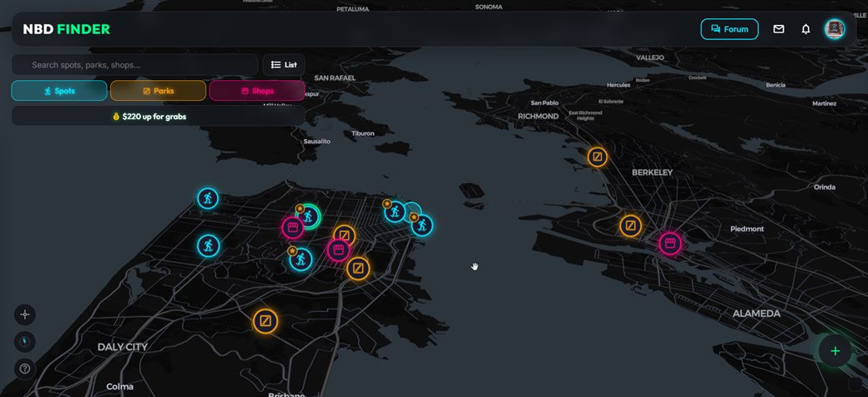The image size is (868, 397).
Task: Select the RICHMOND map label
Action: (x=538, y=116)
